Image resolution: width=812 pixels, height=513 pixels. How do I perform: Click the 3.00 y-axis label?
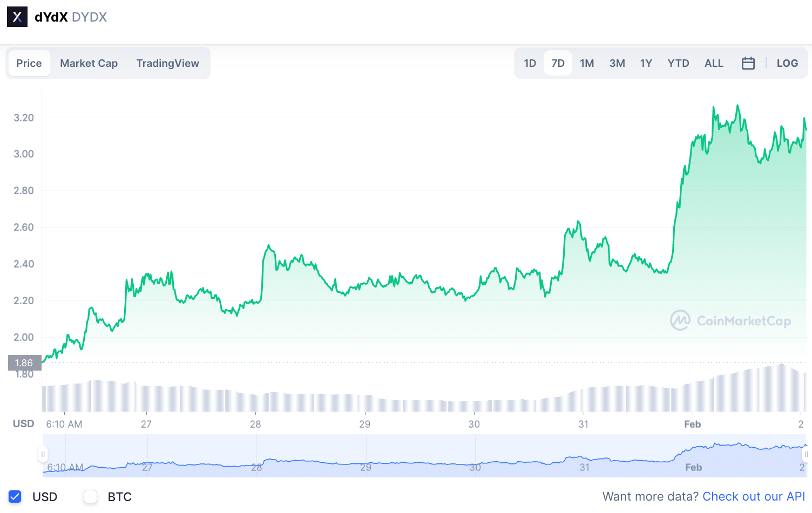pos(24,154)
